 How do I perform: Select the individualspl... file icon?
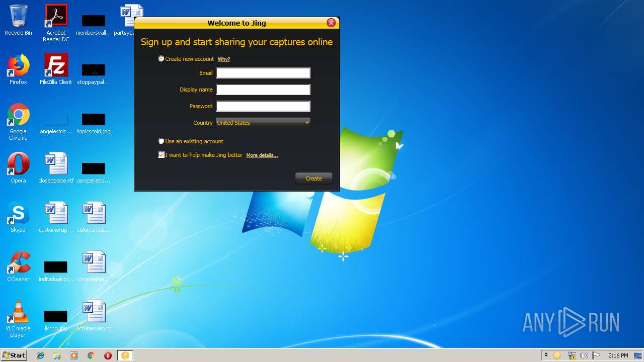[x=56, y=271]
